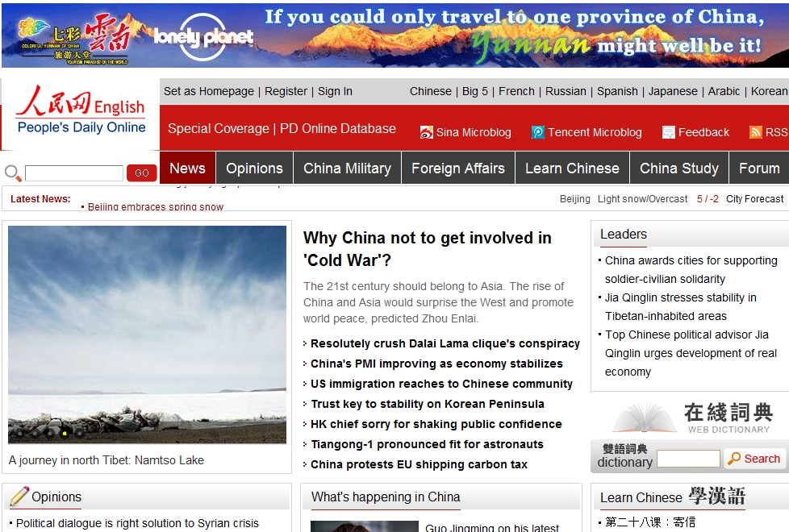
Task: Click the Feedback envelope icon
Action: pyautogui.click(x=668, y=132)
